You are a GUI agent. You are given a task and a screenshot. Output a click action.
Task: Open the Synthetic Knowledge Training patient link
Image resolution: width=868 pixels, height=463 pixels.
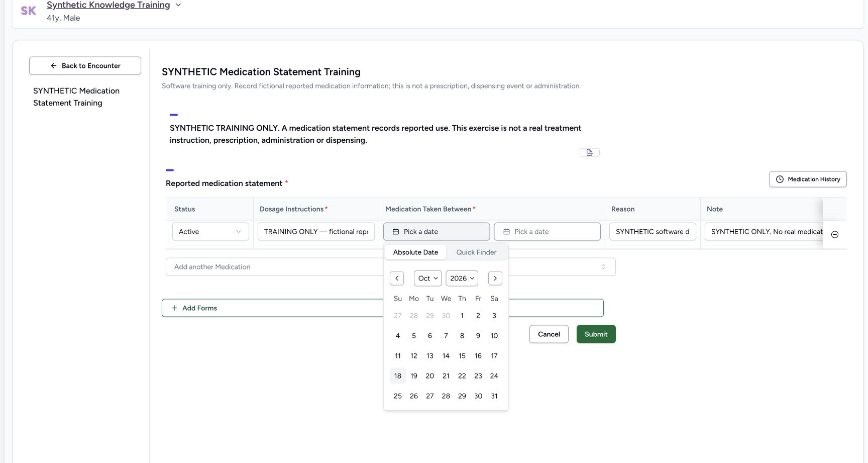pyautogui.click(x=108, y=5)
